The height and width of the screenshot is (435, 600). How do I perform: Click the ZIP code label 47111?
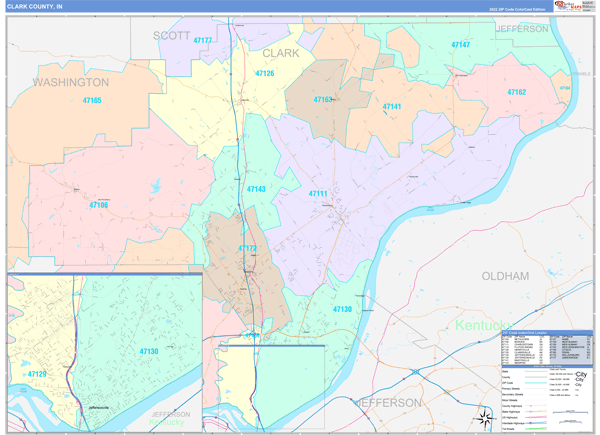coord(318,194)
